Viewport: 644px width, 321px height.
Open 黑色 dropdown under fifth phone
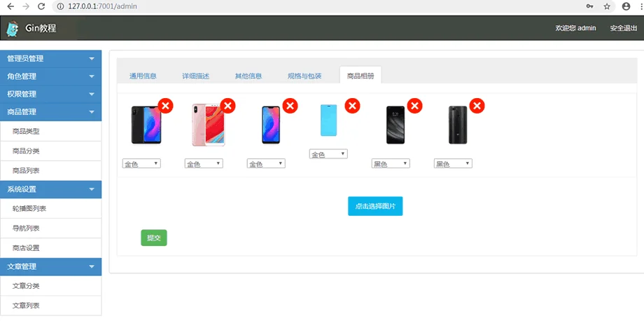tap(391, 163)
